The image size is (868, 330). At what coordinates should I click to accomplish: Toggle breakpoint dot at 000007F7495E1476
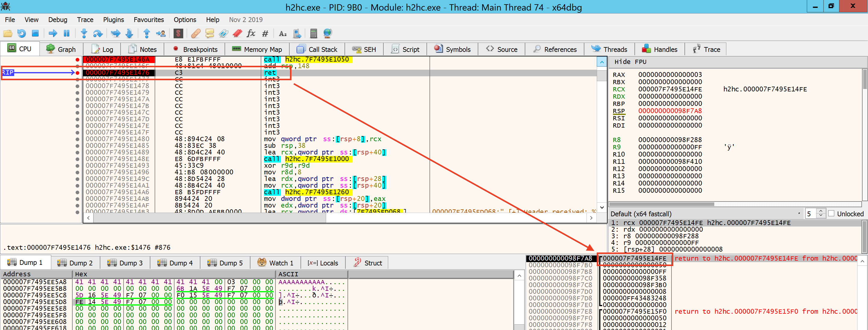coord(77,73)
